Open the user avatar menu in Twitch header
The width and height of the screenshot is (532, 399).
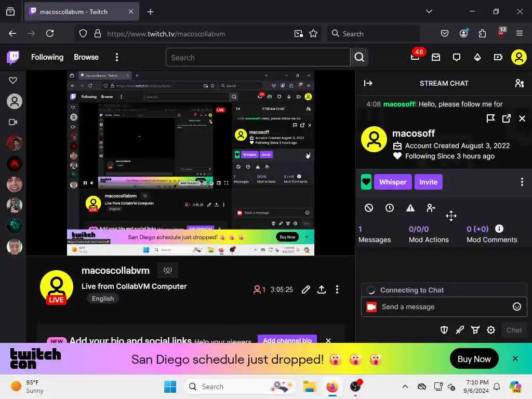[519, 57]
